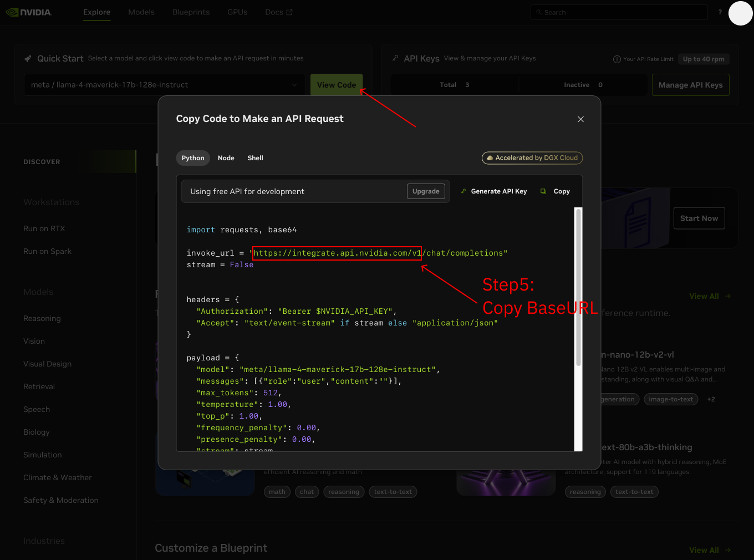Open the Docs external link
Screen dimensions: 754x560
click(x=278, y=12)
